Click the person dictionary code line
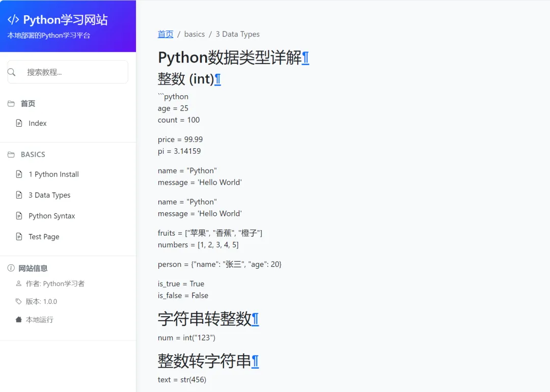Screen dimensions: 550x392 (219, 264)
